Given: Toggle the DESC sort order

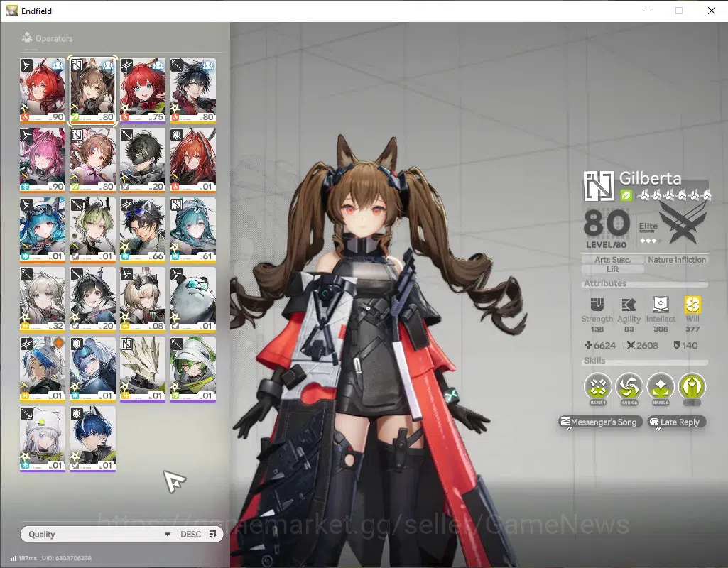Looking at the screenshot, I should click(190, 534).
